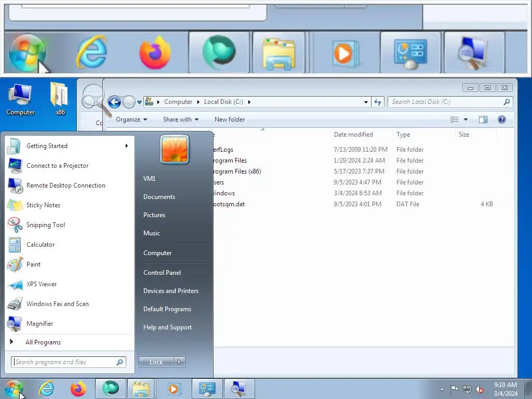Select row dated 7/13/2009 11:20 PM

[x=353, y=150]
